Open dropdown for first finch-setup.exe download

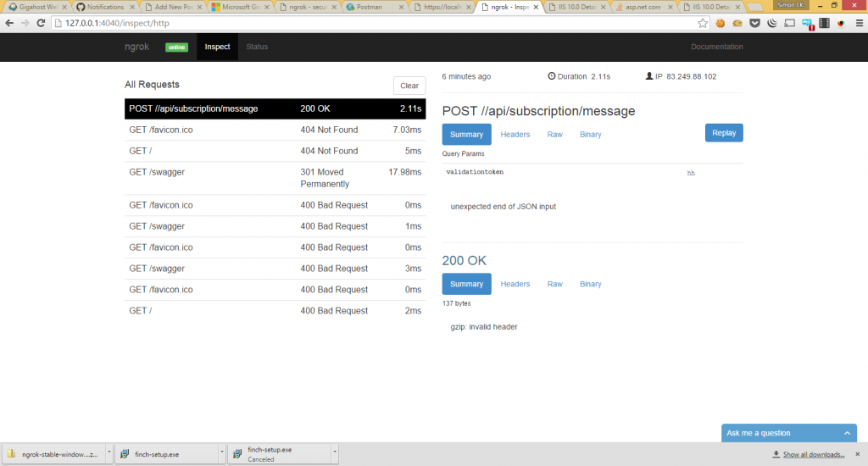221,454
